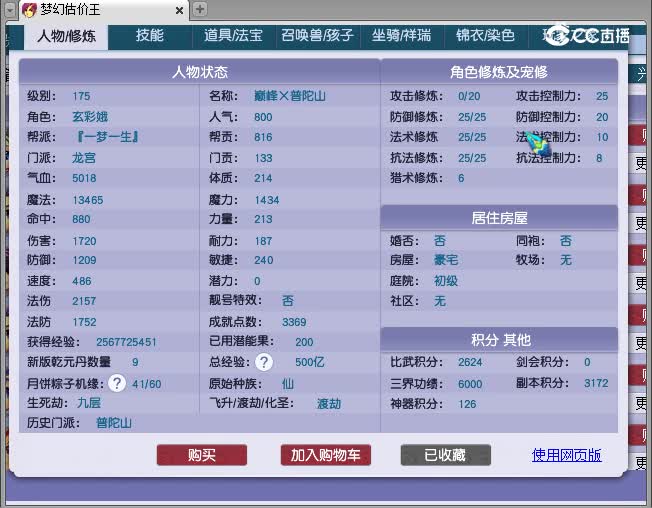Click the 魔法 value 13465
Screen dimensions: 652x508
88,200
